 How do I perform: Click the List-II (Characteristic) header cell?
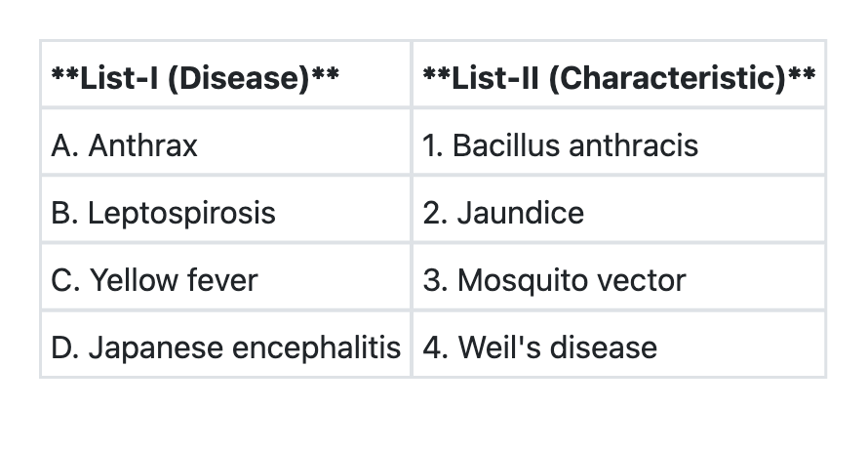coord(618,78)
